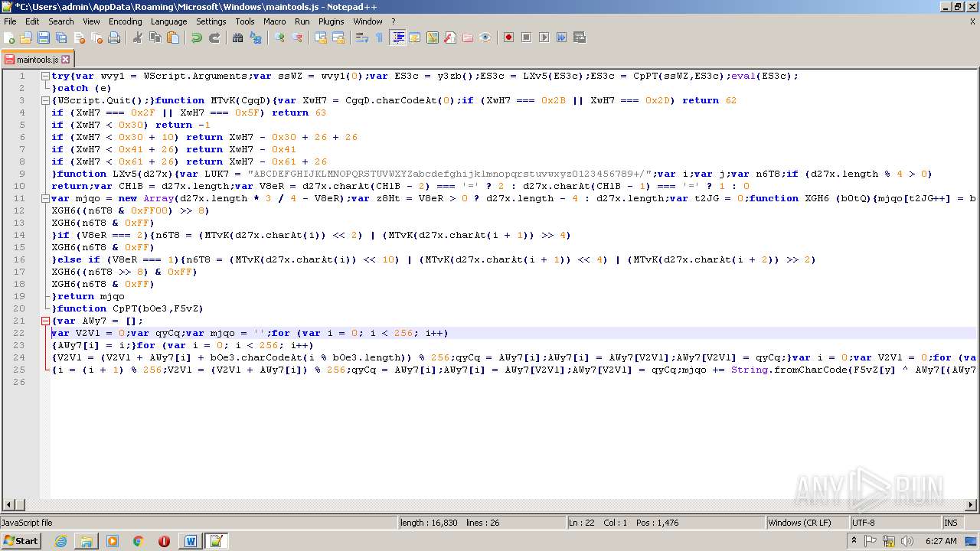The width and height of the screenshot is (980, 551).
Task: Open Internet Explorer from the taskbar
Action: click(x=60, y=541)
